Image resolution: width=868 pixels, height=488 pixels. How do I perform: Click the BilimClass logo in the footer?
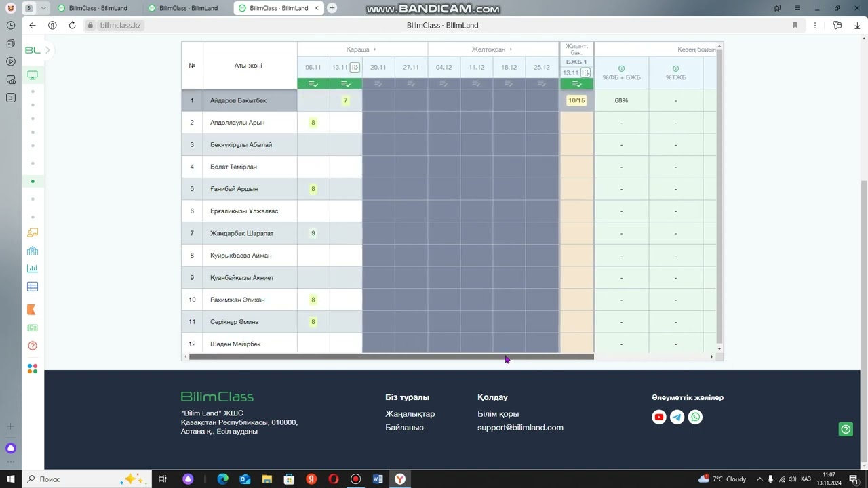click(217, 396)
